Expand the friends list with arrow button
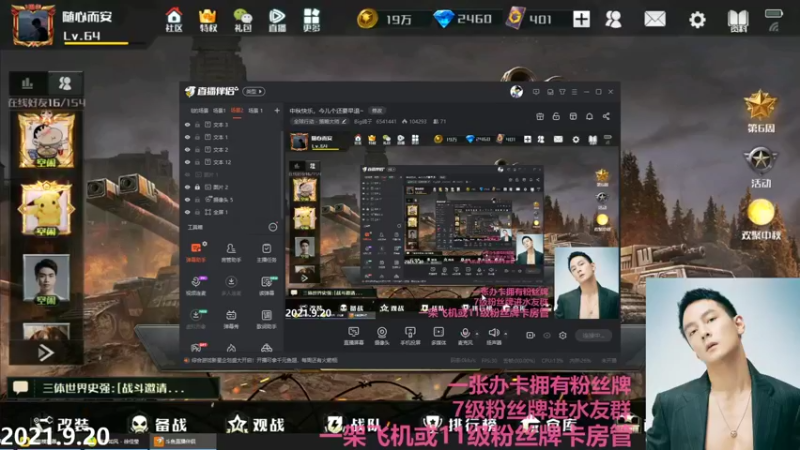This screenshot has width=800, height=450. (x=46, y=353)
